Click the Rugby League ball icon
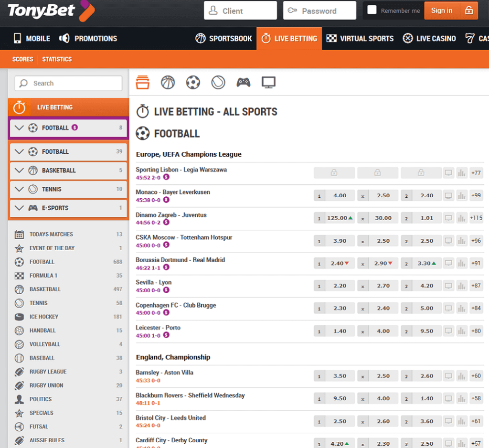Screen dimensions: 489x448 [x=19, y=372]
